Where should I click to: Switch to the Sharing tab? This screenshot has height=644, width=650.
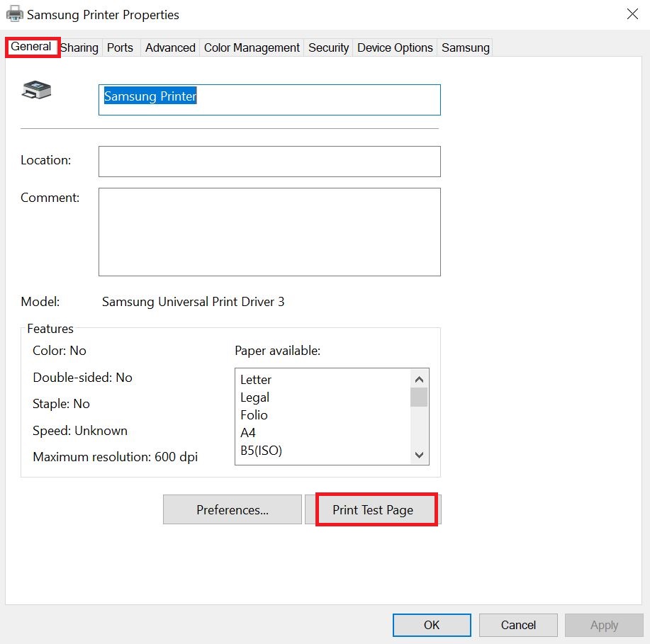(79, 47)
